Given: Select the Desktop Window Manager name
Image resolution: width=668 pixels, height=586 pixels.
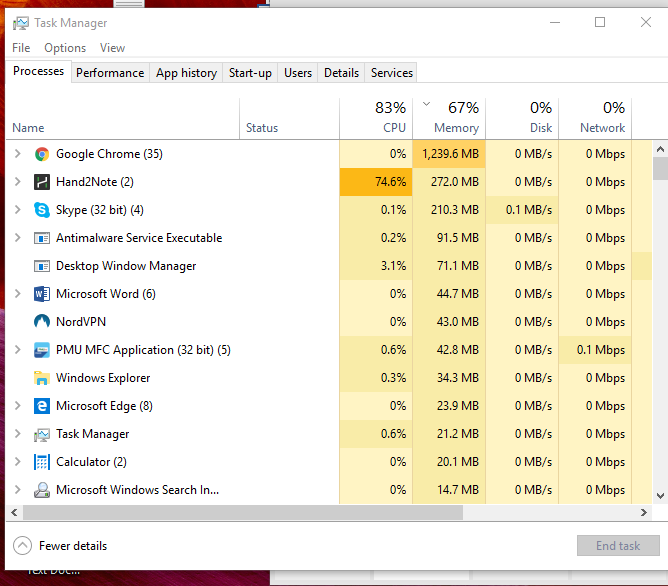Looking at the screenshot, I should [x=126, y=266].
